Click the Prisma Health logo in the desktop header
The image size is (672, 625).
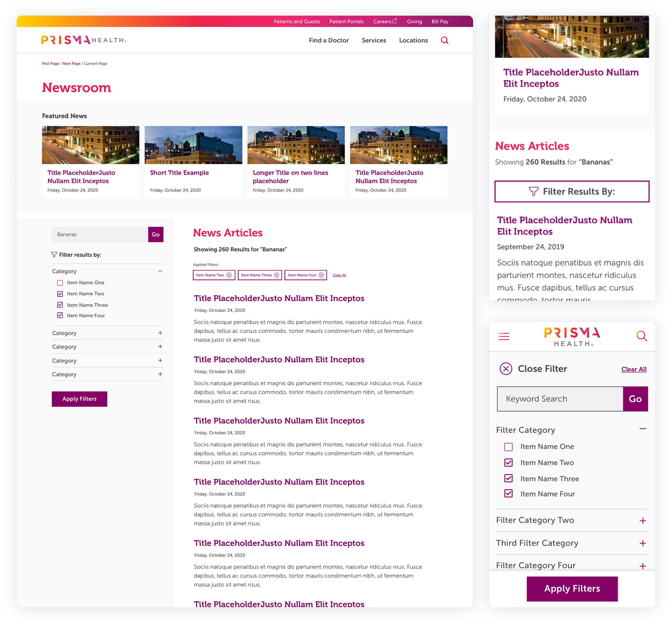point(84,40)
